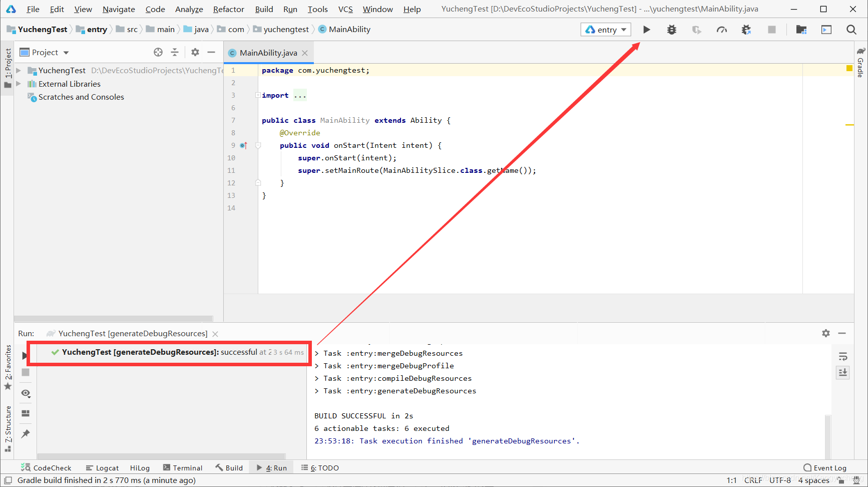Image resolution: width=868 pixels, height=487 pixels.
Task: Pin the Run tab
Action: tap(26, 433)
